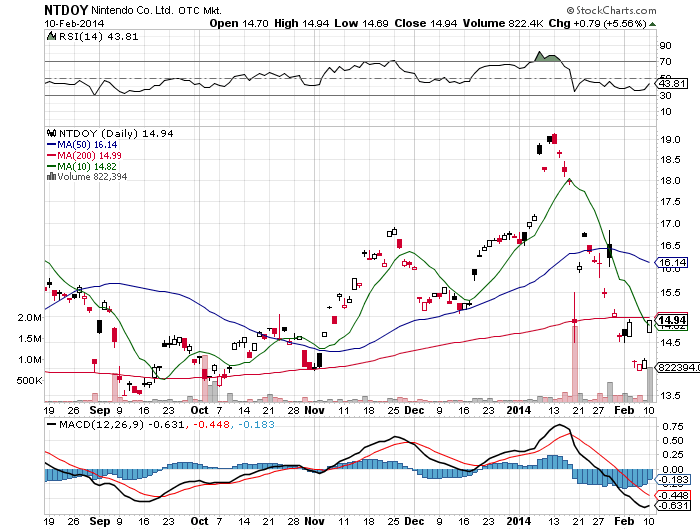Click the blue -0.183 histogram value in the MACD legend
The width and height of the screenshot is (700, 530).
[x=256, y=425]
